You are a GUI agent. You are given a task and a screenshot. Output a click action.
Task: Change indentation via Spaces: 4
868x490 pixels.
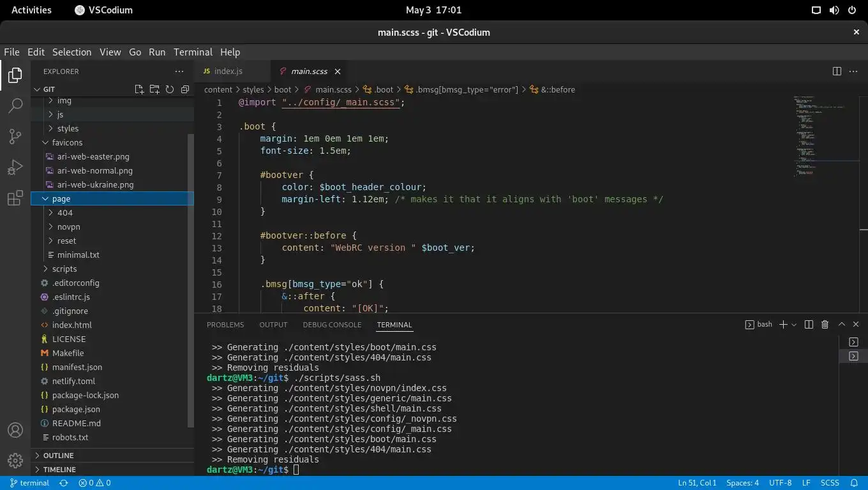pos(742,483)
